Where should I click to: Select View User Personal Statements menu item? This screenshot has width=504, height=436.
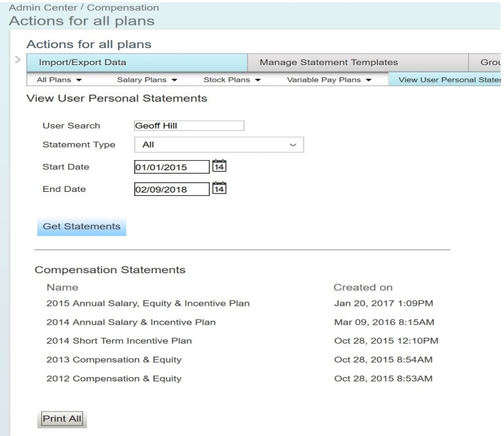point(444,80)
